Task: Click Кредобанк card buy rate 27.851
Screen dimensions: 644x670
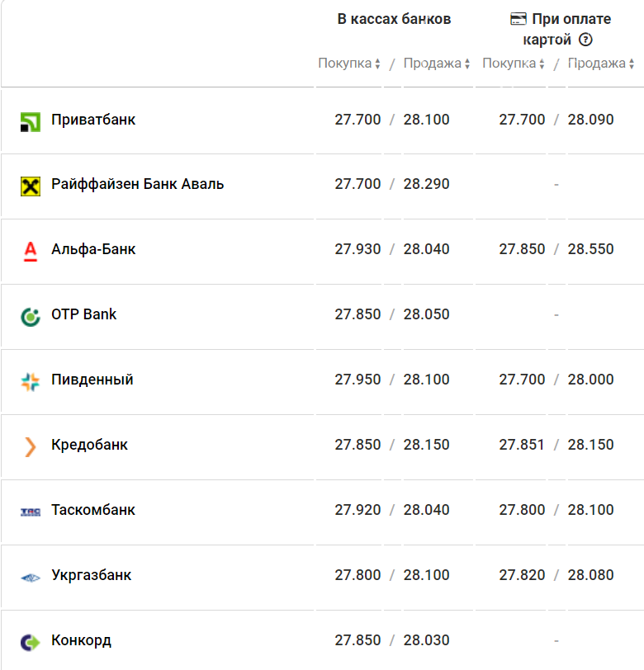Action: (x=522, y=445)
